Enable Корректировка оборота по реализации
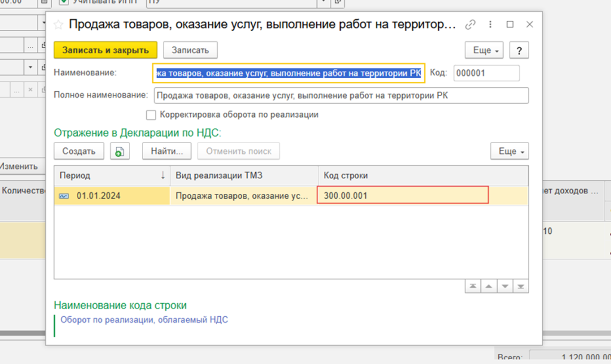The image size is (611, 364). pyautogui.click(x=151, y=115)
